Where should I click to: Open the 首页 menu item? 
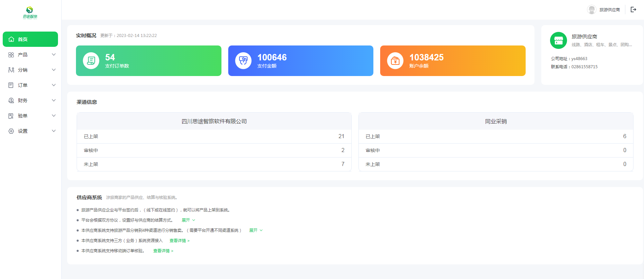coord(30,39)
